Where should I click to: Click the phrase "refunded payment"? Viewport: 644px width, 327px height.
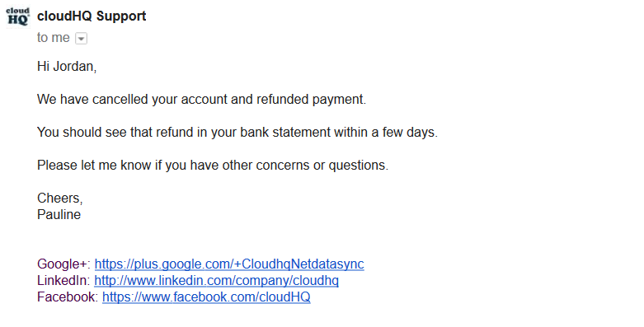311,100
